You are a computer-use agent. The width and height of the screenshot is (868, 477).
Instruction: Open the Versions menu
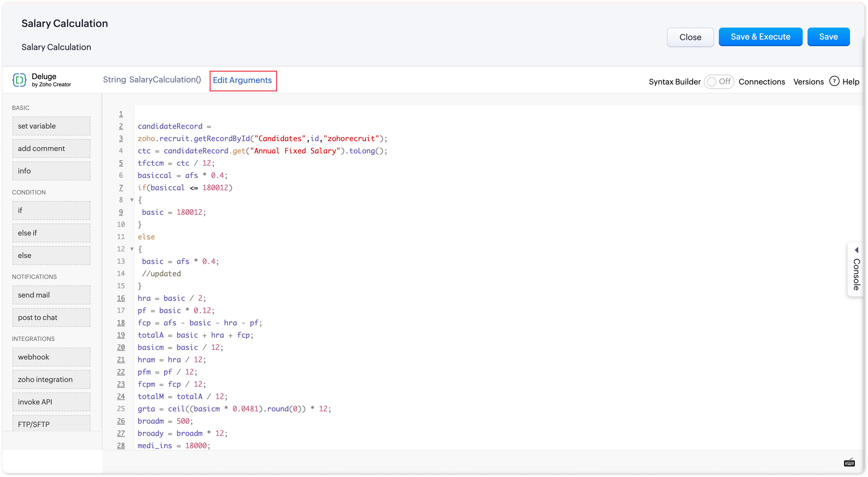(808, 82)
